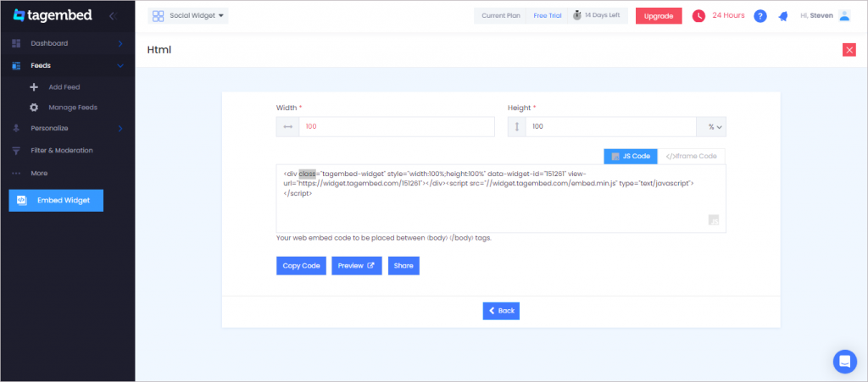Viewport: 868px width, 382px height.
Task: Click the Share button
Action: 403,266
